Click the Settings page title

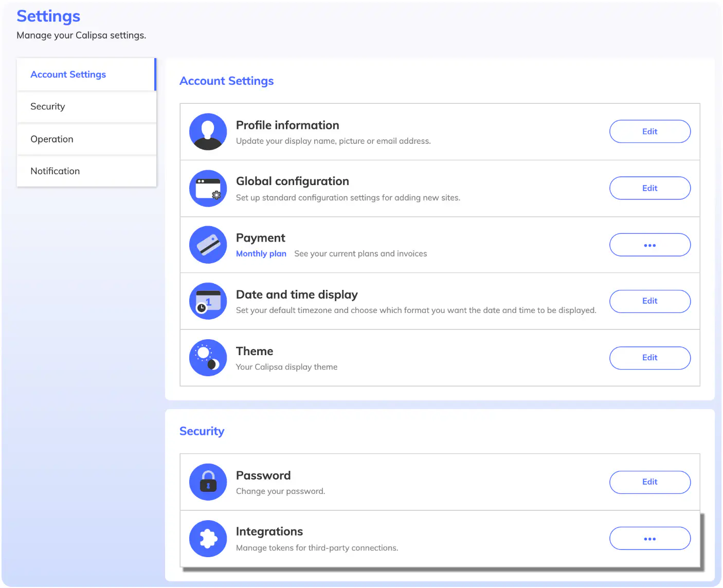(x=48, y=16)
